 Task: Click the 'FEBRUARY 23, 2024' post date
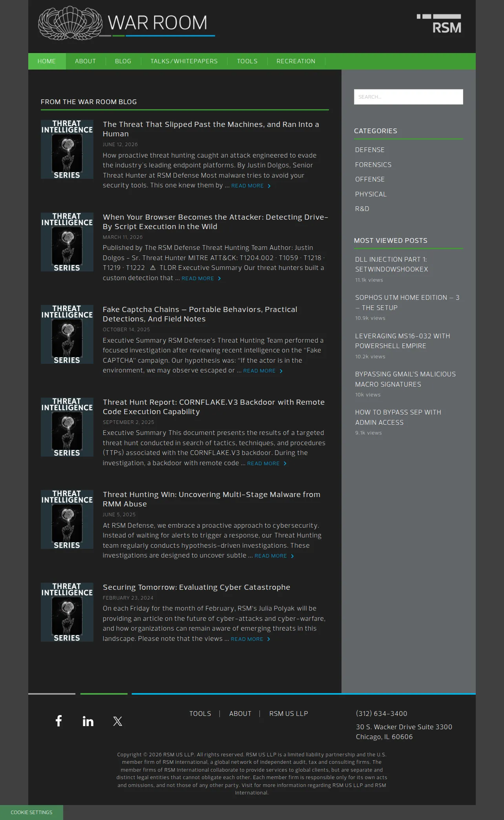[x=128, y=598]
